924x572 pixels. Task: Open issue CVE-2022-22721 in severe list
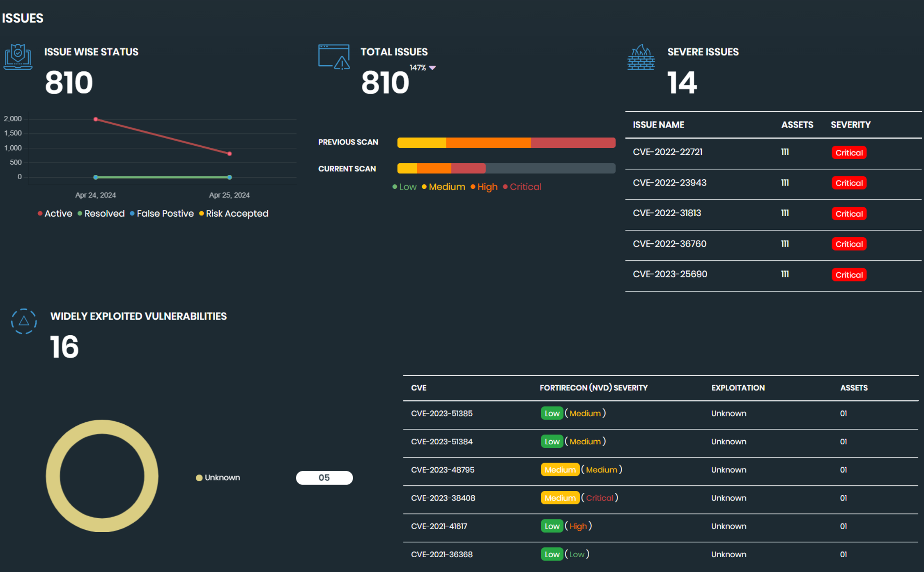pyautogui.click(x=667, y=152)
